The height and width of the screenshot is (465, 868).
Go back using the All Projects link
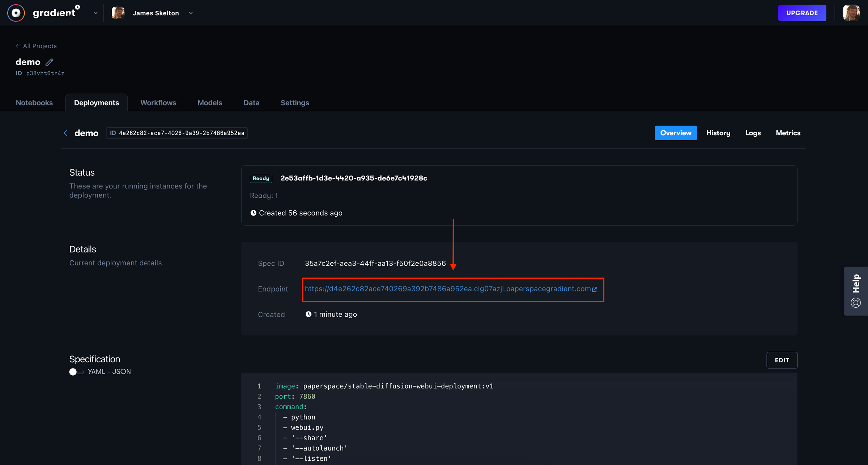36,46
